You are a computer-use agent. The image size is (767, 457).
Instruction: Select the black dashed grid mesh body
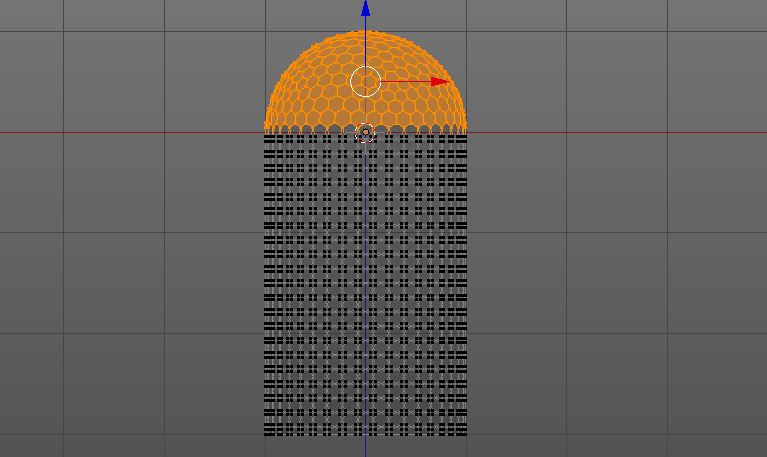pos(365,285)
